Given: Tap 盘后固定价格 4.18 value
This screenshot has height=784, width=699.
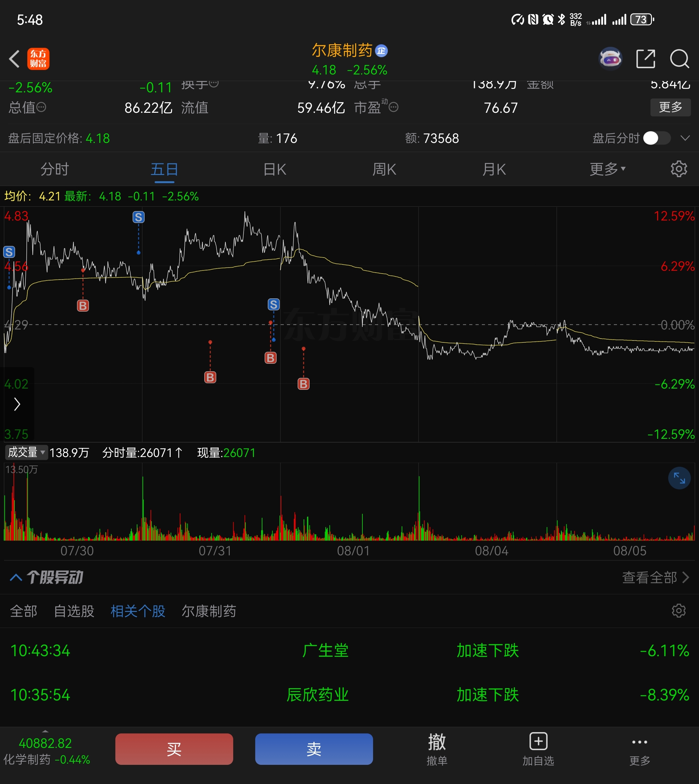Looking at the screenshot, I should 97,138.
